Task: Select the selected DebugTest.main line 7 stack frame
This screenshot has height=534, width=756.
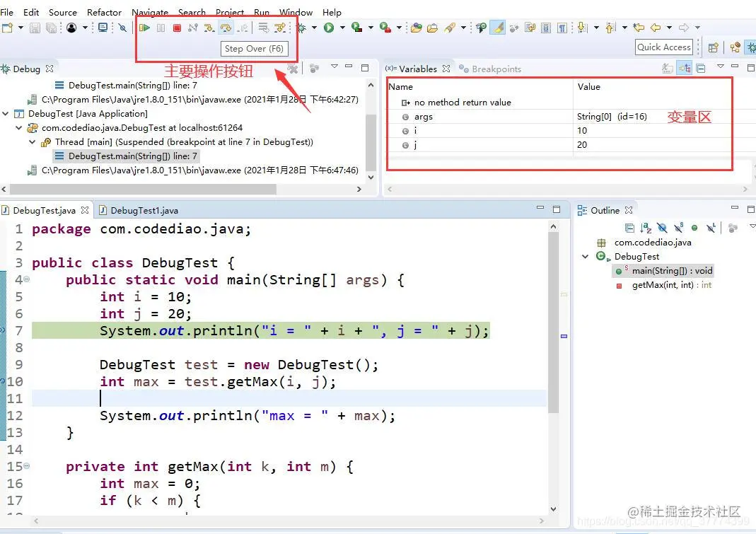Action: tap(126, 156)
